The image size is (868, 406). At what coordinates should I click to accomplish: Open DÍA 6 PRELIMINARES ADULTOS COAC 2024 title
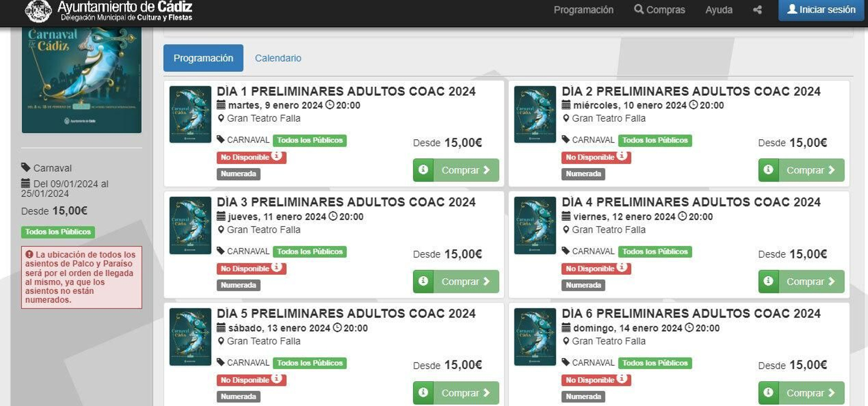[691, 313]
